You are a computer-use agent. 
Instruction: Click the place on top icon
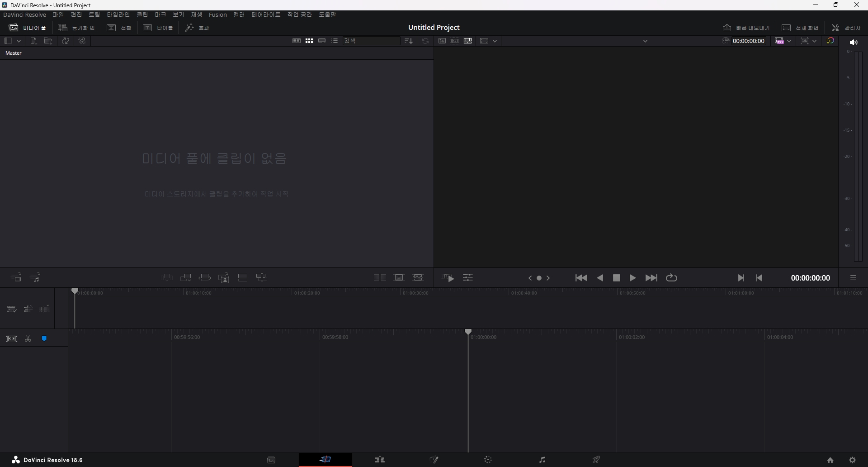point(243,277)
